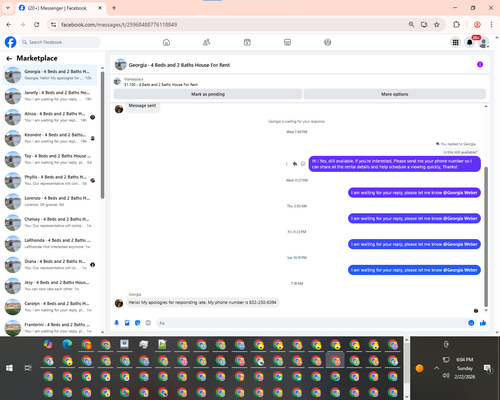Open the Janelly conversation
The image size is (500, 400).
click(x=50, y=96)
